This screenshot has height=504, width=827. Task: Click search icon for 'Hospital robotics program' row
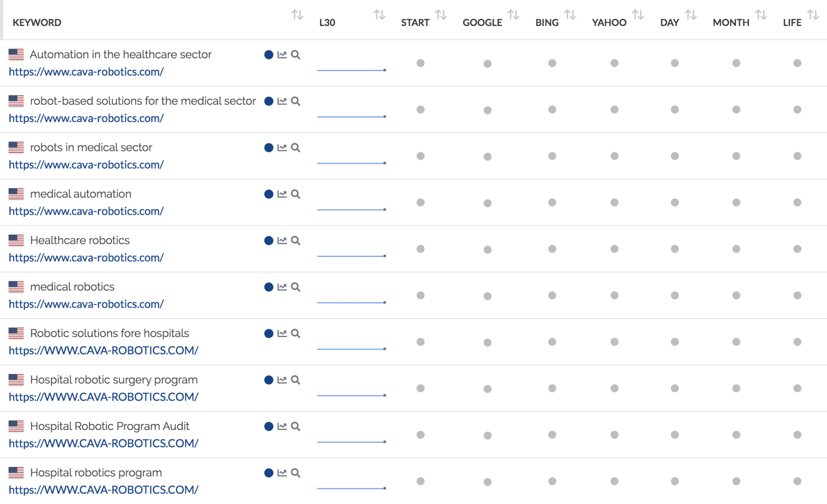(x=295, y=473)
